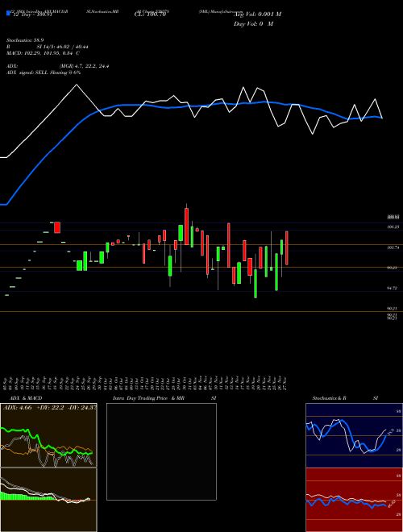The height and width of the screenshot is (532, 403).
Task: Click the 'Stochastics & R' panel title
Action: [330, 398]
